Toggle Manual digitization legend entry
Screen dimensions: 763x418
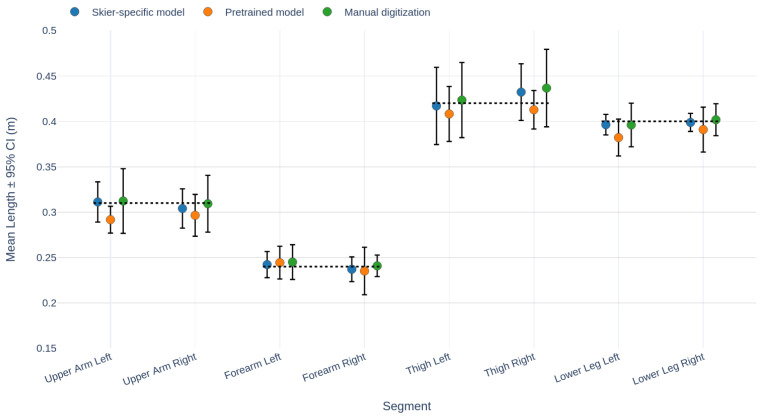(x=376, y=12)
